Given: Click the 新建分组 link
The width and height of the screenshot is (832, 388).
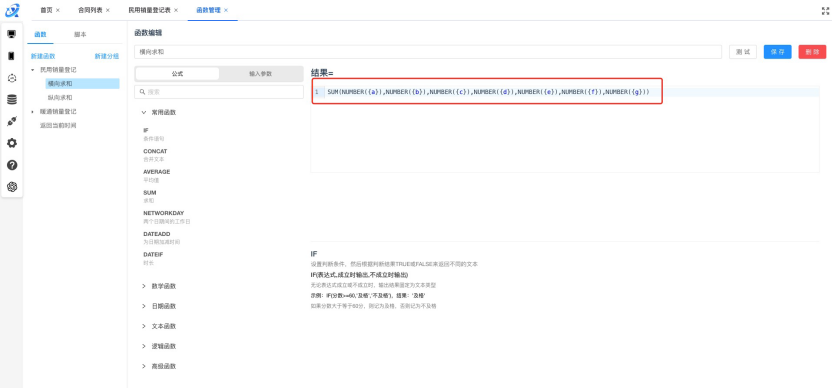Looking at the screenshot, I should pyautogui.click(x=107, y=56).
